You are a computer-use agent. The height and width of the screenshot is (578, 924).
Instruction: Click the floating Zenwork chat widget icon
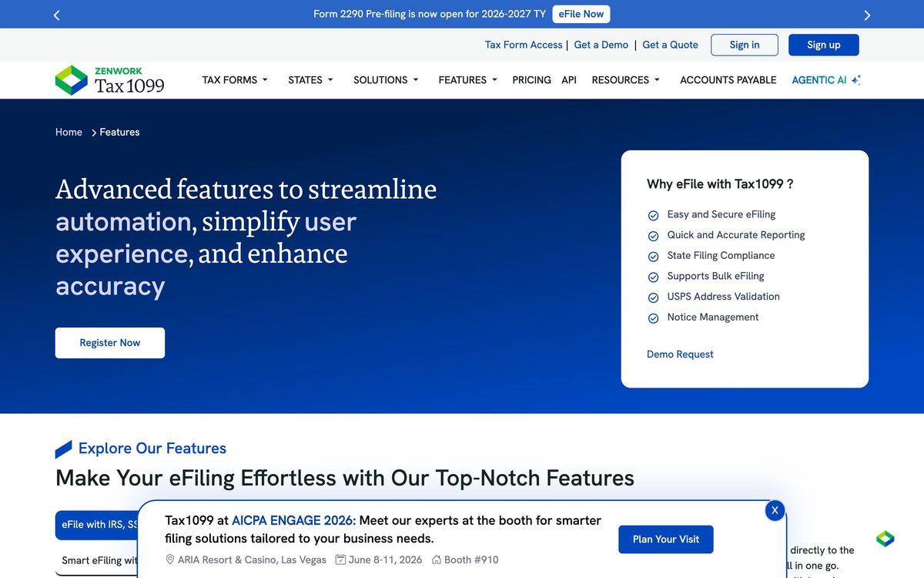[x=885, y=539]
